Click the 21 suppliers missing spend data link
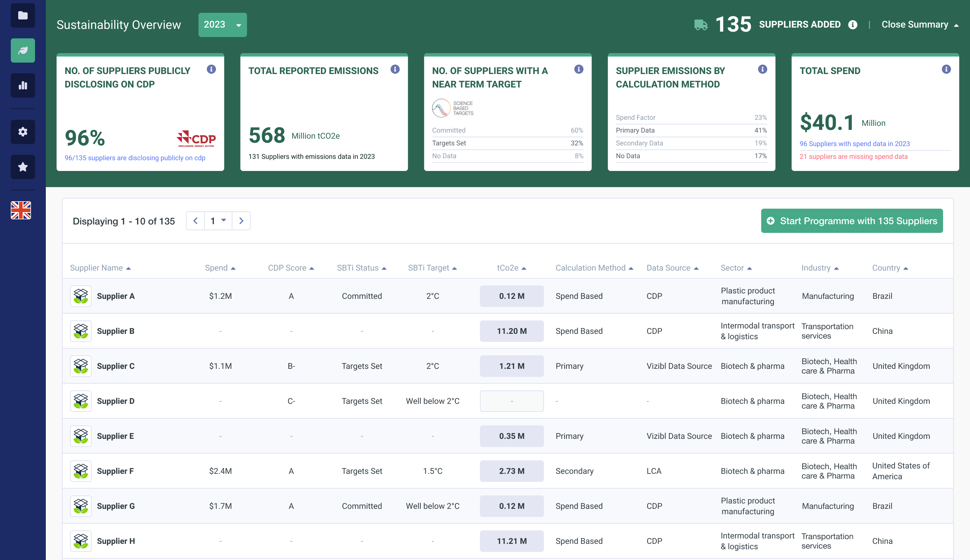 (853, 156)
